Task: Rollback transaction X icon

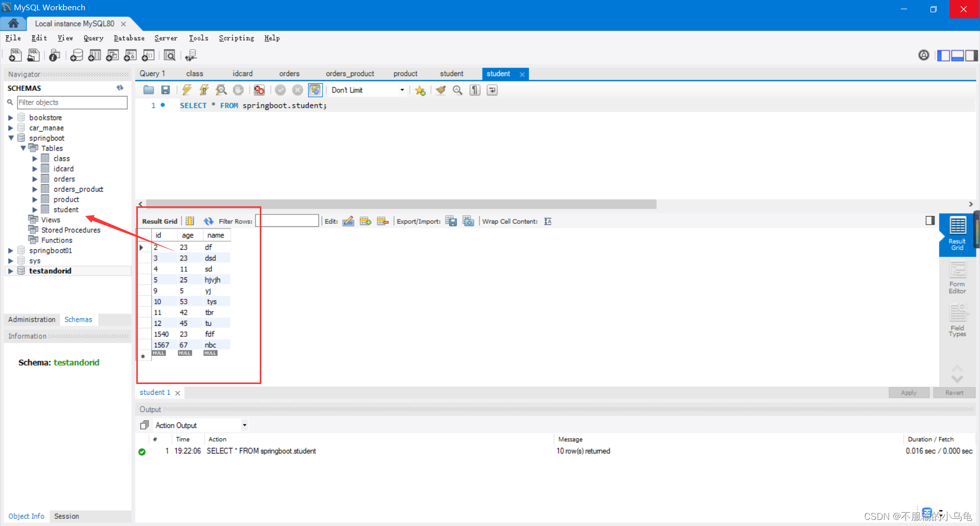Action: pos(298,90)
